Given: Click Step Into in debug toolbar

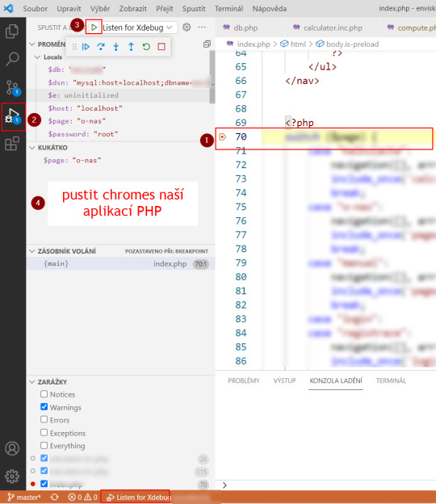Looking at the screenshot, I should click(116, 47).
